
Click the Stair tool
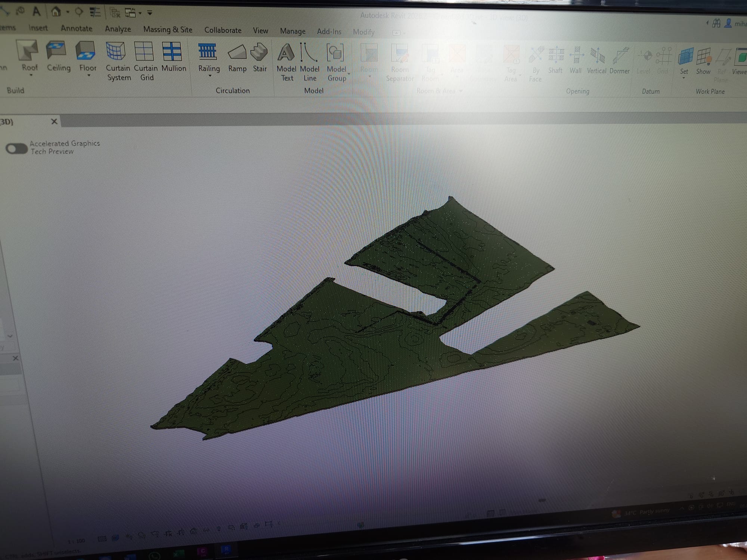pyautogui.click(x=260, y=52)
